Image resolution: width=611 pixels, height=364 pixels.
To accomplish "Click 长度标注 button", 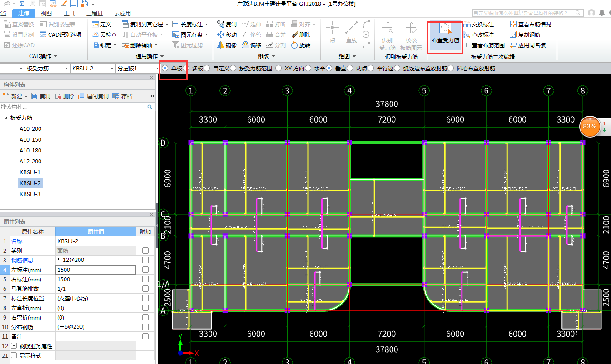I will [190, 24].
